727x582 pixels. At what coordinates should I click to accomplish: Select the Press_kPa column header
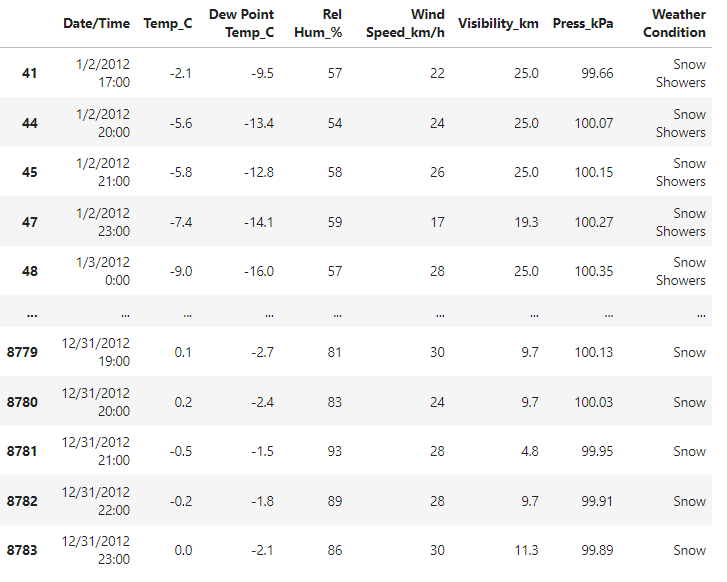point(583,23)
